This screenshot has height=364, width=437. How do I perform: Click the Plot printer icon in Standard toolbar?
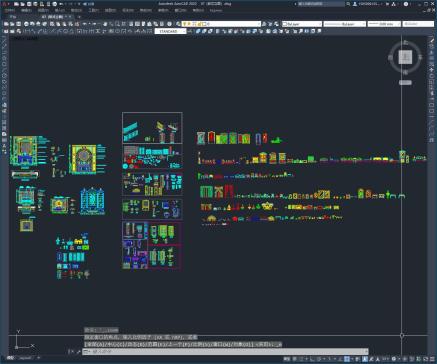(26, 24)
